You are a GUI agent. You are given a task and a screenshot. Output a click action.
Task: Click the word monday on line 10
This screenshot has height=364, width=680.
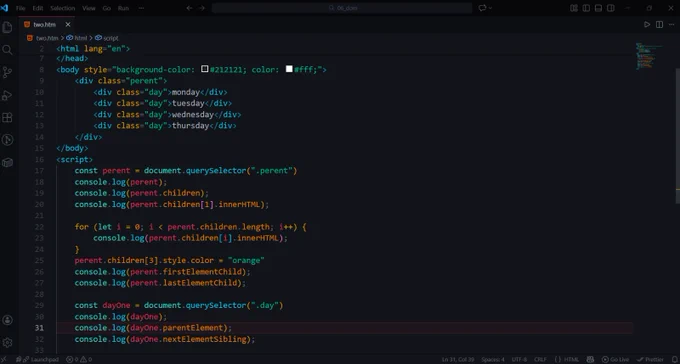pos(186,92)
